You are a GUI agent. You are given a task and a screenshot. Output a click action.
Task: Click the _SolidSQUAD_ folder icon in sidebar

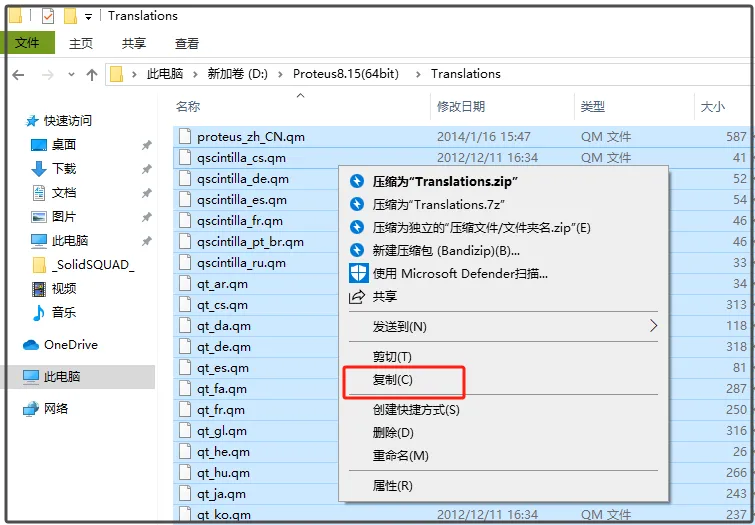[39, 264]
